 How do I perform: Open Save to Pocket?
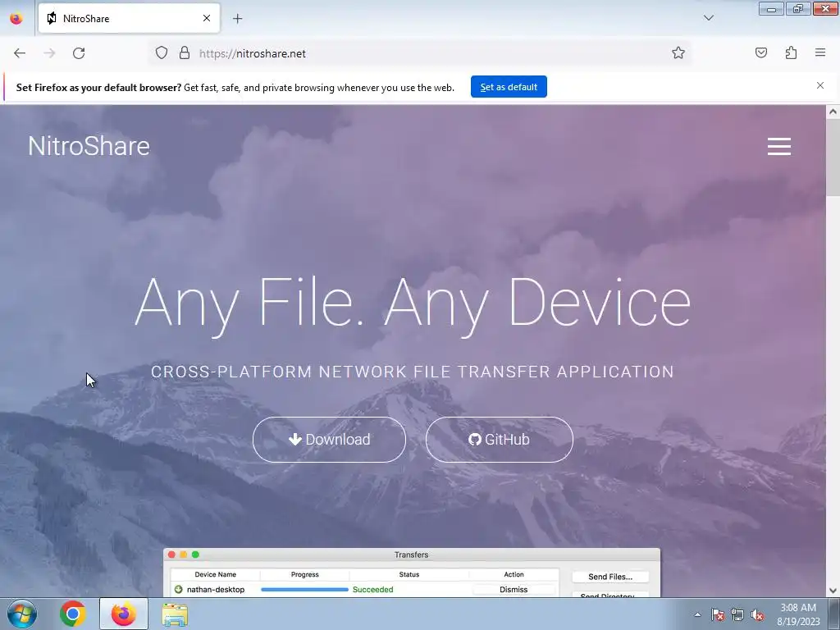(x=760, y=52)
